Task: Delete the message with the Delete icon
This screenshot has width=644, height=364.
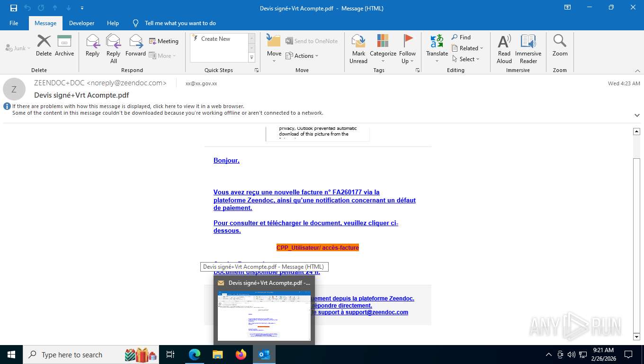Action: (x=44, y=45)
